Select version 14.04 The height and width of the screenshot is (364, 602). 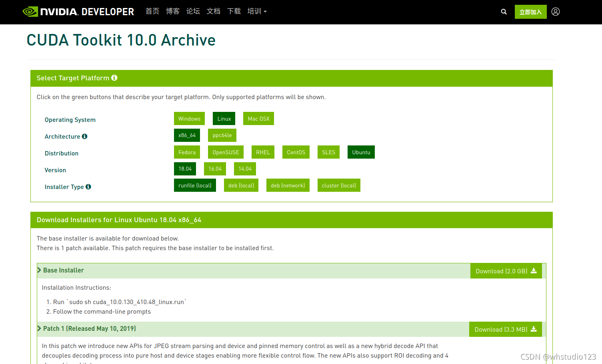245,169
